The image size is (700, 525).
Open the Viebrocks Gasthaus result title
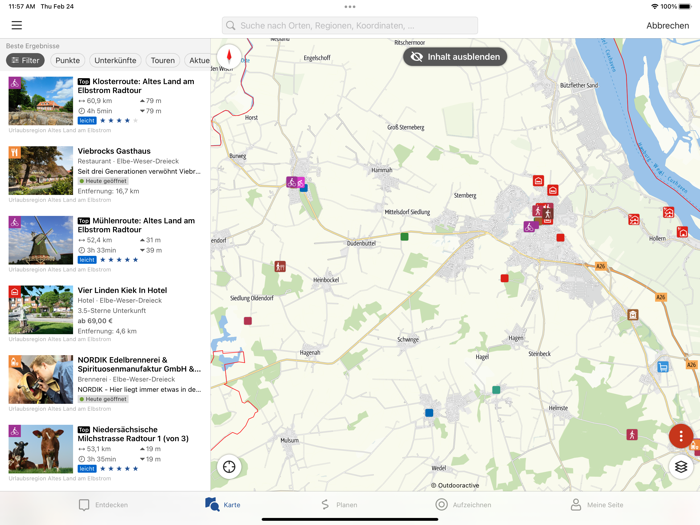pyautogui.click(x=114, y=151)
